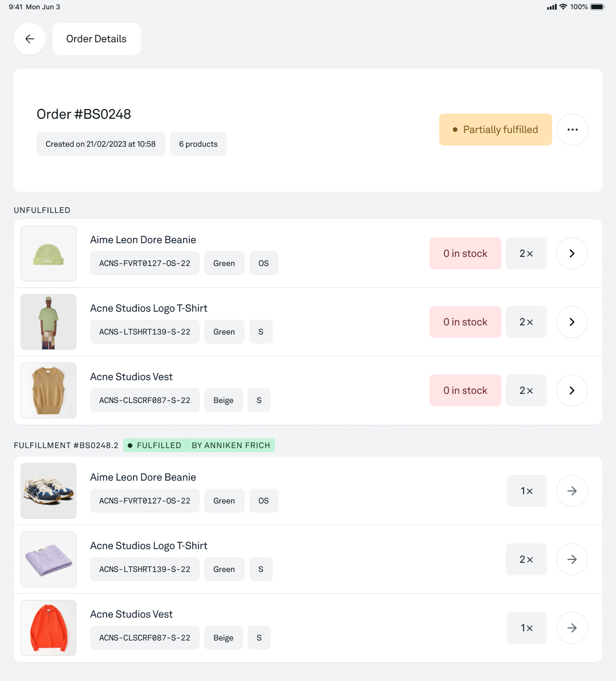616x681 pixels.
Task: Open the three-dots more options menu
Action: point(572,130)
